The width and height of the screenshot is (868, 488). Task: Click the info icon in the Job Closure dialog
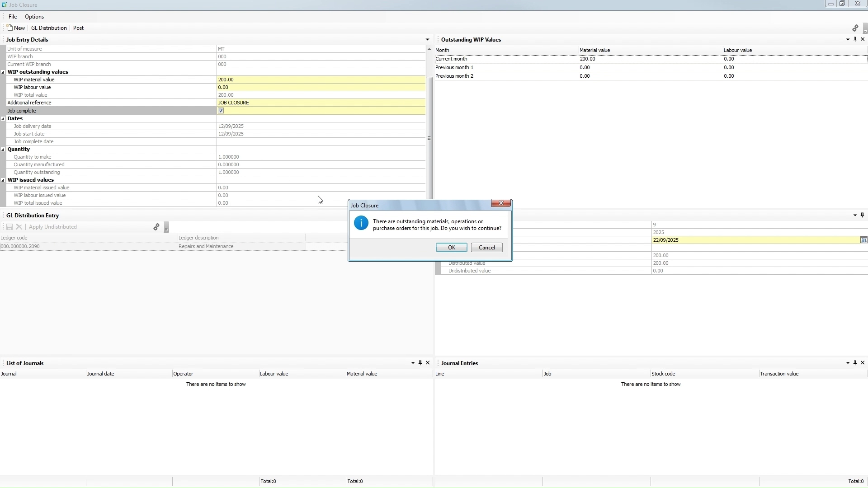coord(361,223)
